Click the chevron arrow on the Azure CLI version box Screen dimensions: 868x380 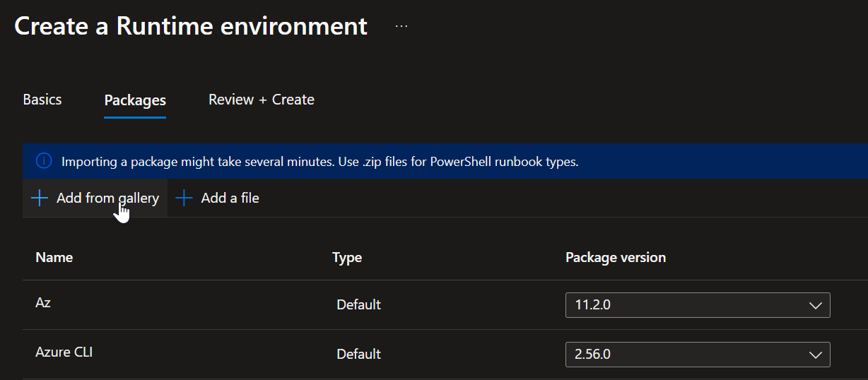815,355
